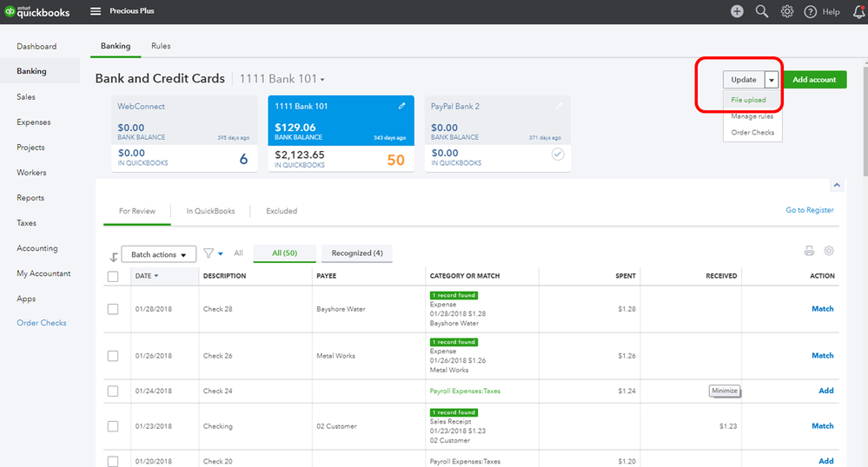868x467 pixels.
Task: Click the green Add account button
Action: [814, 80]
